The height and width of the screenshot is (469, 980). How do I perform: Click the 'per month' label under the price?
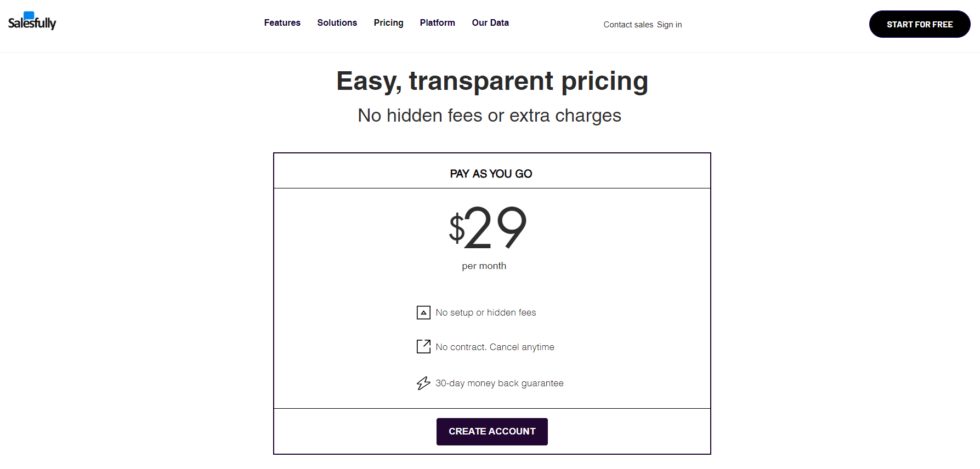coord(484,265)
